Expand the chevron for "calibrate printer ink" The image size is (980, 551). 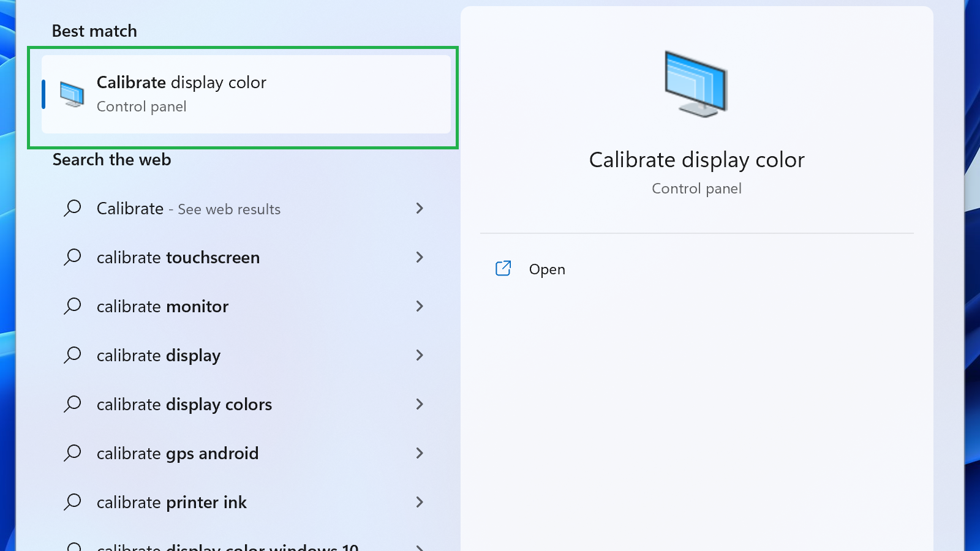click(420, 502)
